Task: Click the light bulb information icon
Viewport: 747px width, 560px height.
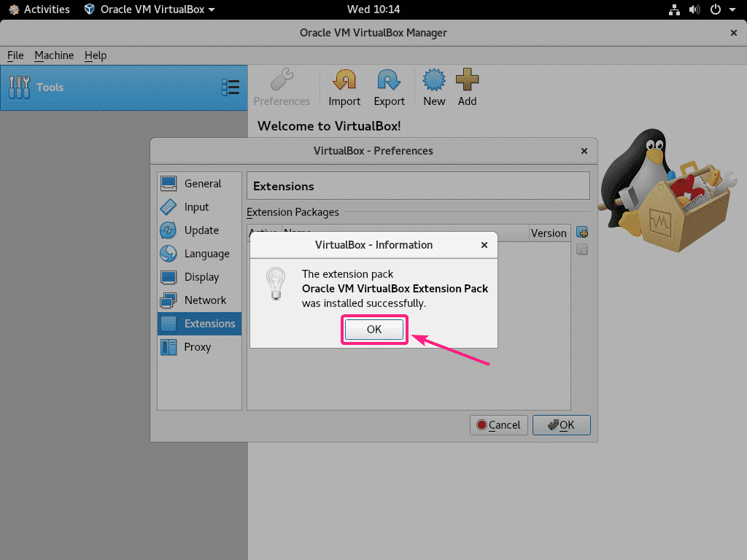Action: [275, 284]
